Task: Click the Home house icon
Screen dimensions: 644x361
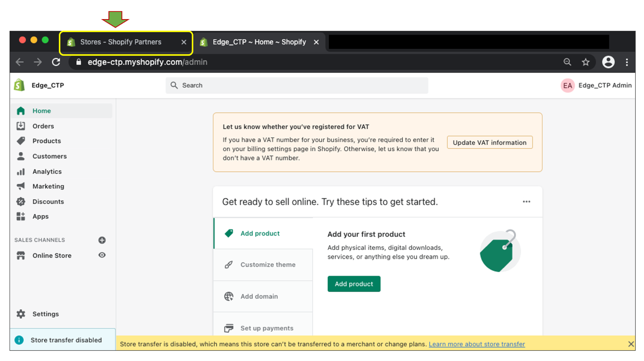Action: [21, 111]
